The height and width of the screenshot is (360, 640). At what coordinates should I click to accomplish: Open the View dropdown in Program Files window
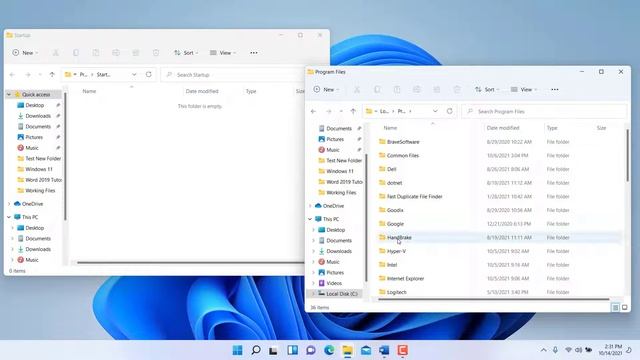524,89
